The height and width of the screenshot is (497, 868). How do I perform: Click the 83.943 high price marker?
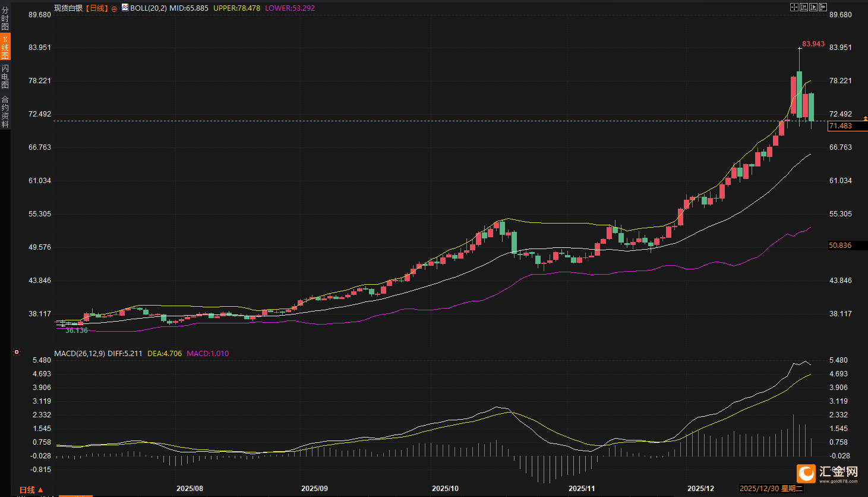click(x=813, y=44)
